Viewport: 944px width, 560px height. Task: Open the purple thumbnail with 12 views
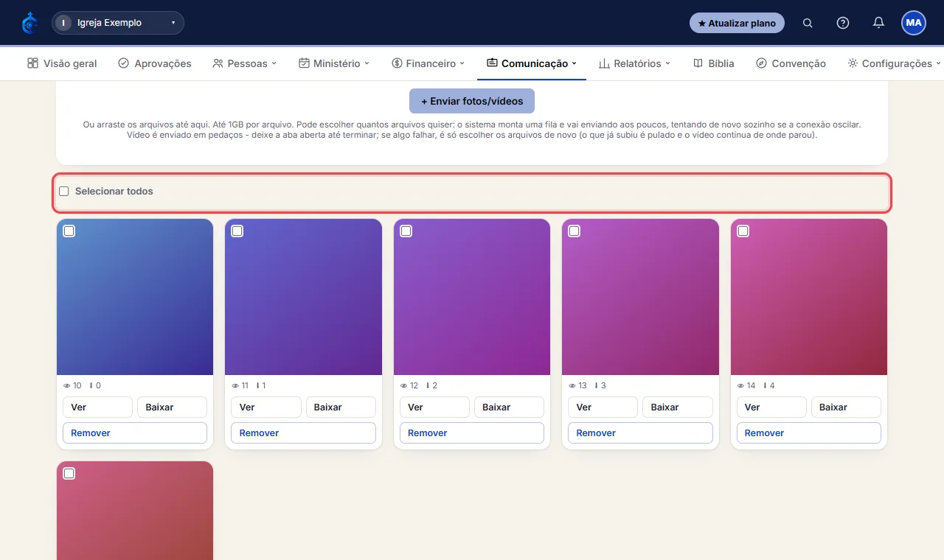[472, 297]
